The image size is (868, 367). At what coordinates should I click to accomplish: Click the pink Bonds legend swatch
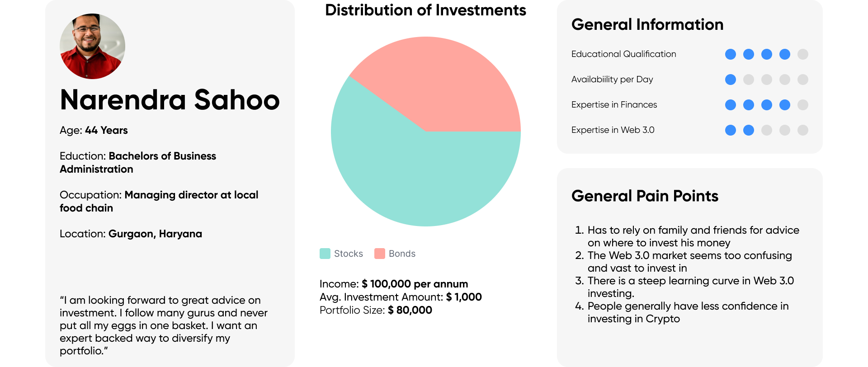(x=380, y=254)
